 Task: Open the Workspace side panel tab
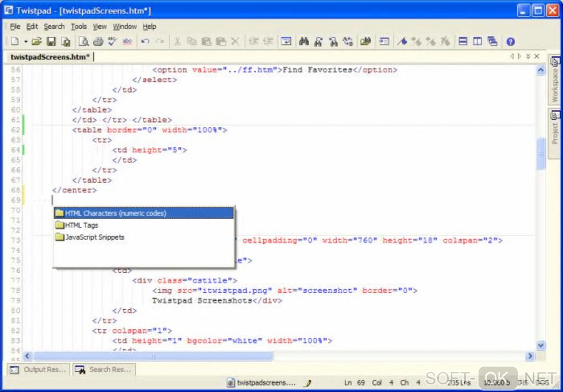(555, 80)
